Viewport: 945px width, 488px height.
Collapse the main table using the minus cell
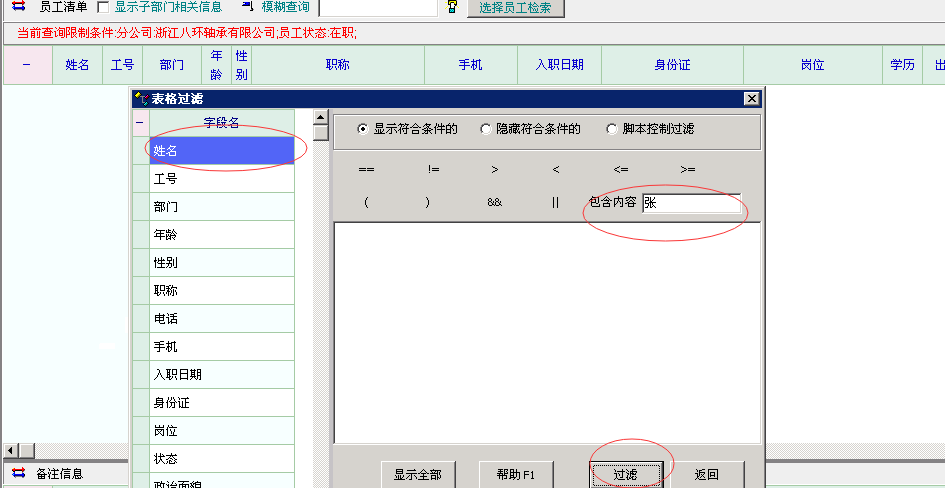coord(26,65)
